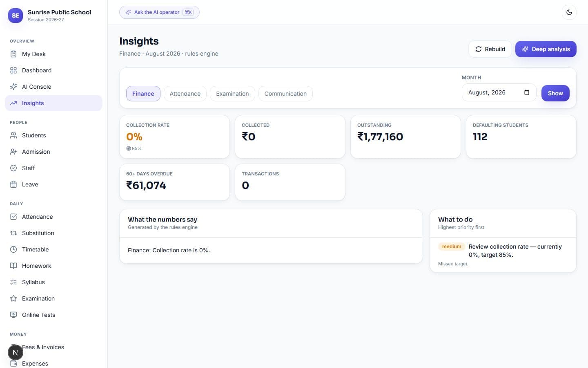Viewport: 588px width, 368px height.
Task: Switch to the Examination insights tab
Action: pyautogui.click(x=232, y=94)
